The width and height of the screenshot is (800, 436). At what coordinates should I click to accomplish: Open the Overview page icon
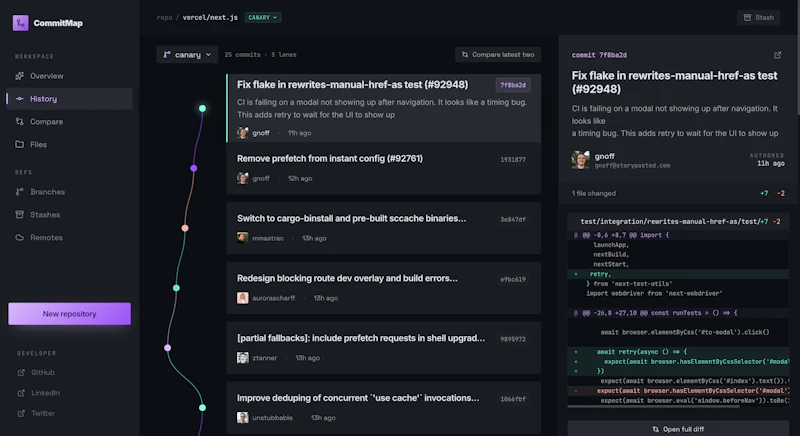coord(19,76)
